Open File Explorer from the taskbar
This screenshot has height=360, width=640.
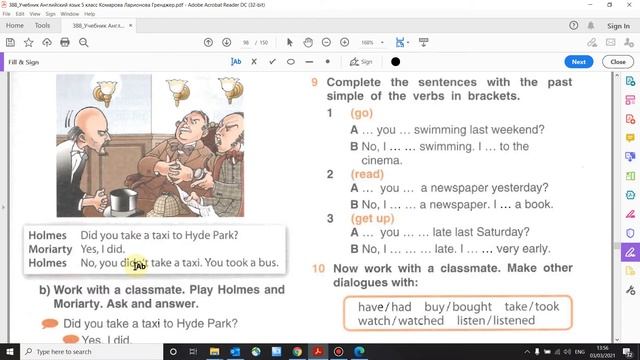coord(214,351)
